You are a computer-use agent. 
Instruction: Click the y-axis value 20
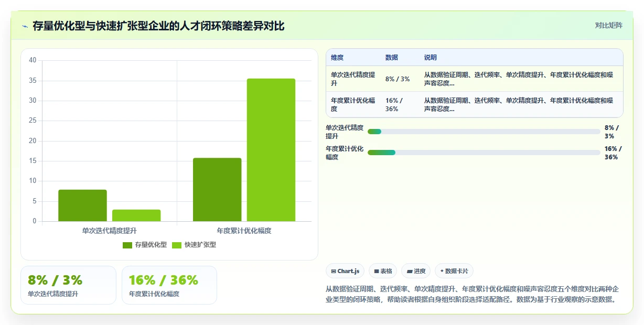33,141
